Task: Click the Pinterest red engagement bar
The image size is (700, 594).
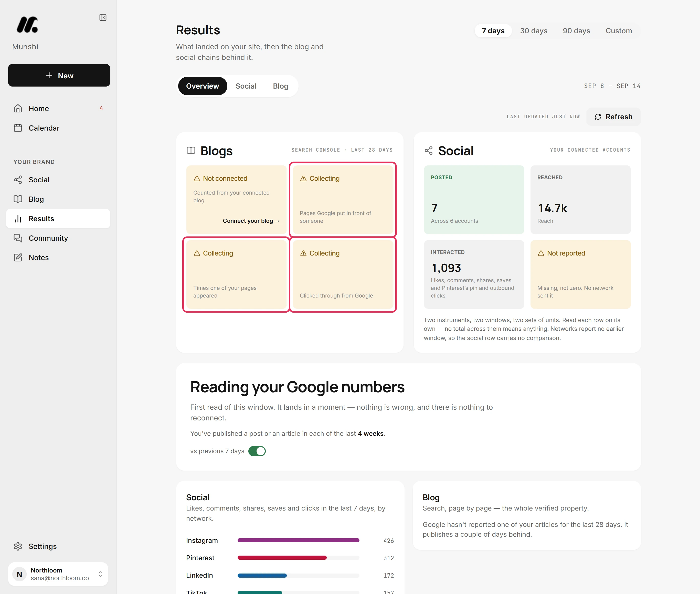Action: click(282, 558)
